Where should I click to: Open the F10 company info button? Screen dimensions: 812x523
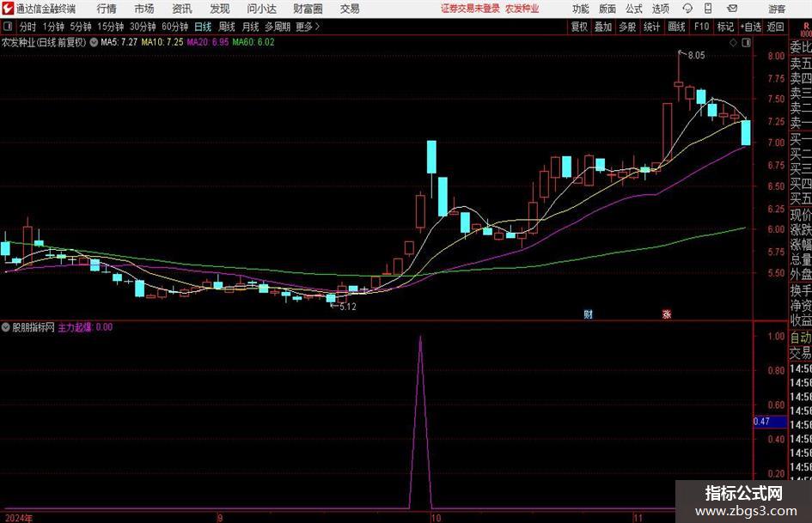(701, 27)
